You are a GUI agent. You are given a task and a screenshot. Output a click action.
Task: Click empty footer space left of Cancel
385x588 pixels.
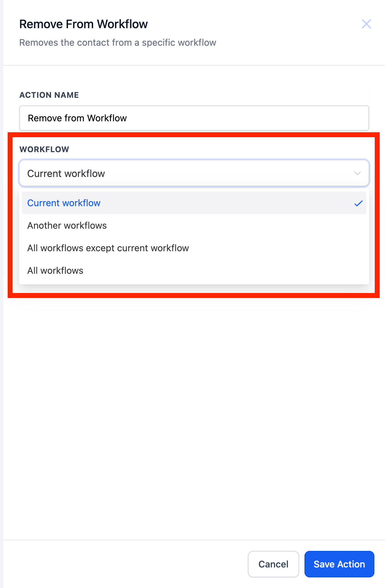point(126,564)
